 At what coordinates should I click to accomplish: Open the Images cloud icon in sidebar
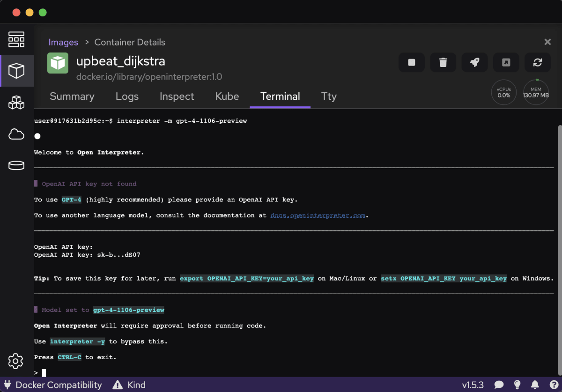tap(16, 134)
